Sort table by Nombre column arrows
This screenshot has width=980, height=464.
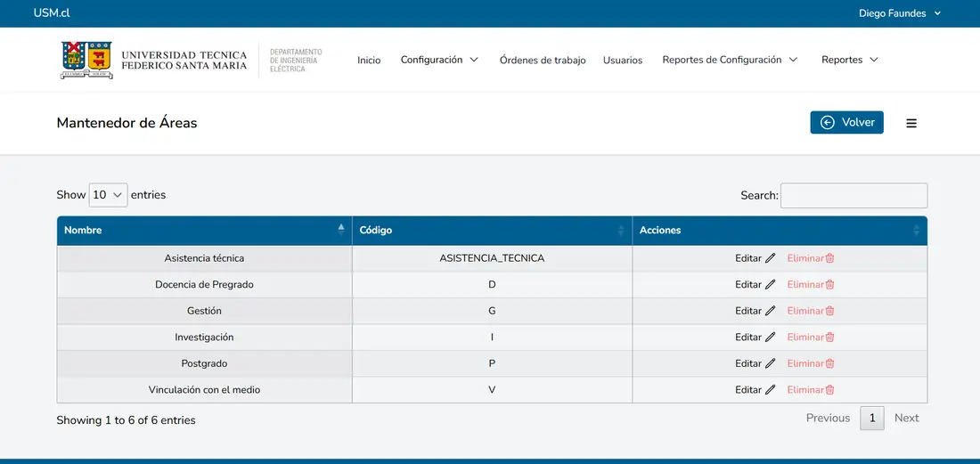[340, 230]
